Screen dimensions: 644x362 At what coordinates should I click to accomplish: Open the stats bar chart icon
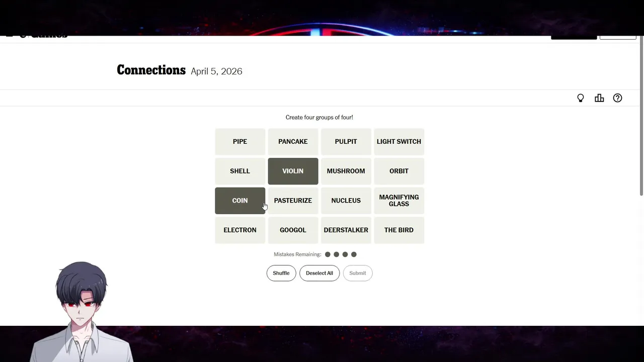599,98
